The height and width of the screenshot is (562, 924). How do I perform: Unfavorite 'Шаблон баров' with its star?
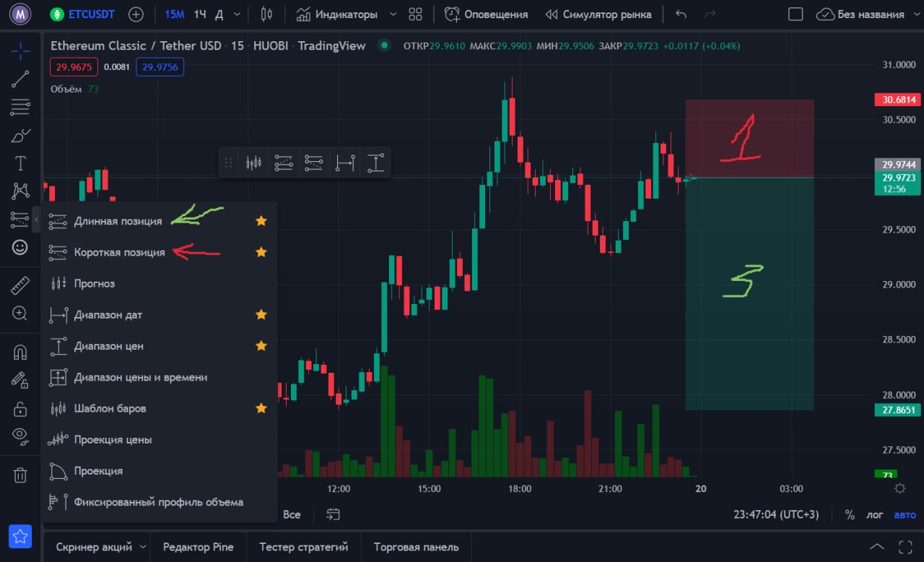(x=261, y=408)
